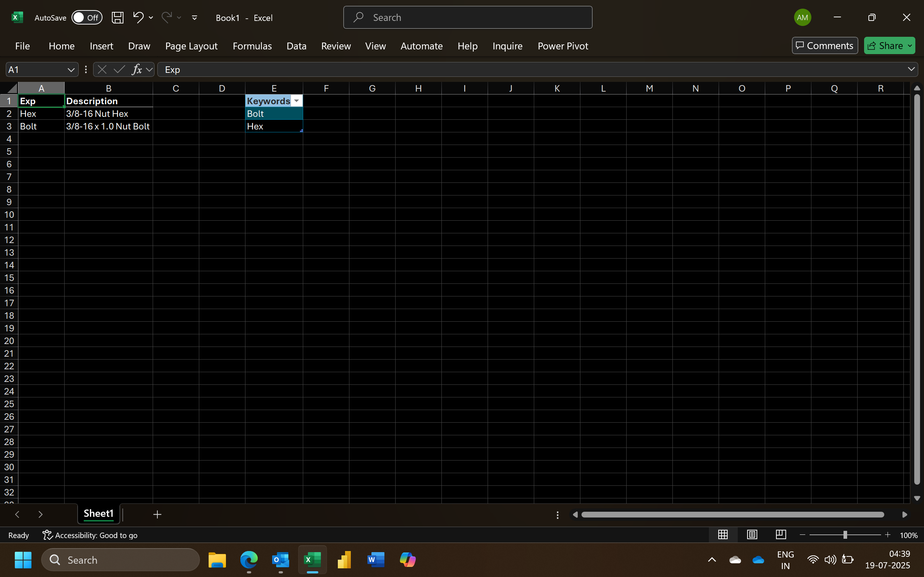The height and width of the screenshot is (577, 924).
Task: Click the Excel title bar Search box
Action: (x=467, y=18)
